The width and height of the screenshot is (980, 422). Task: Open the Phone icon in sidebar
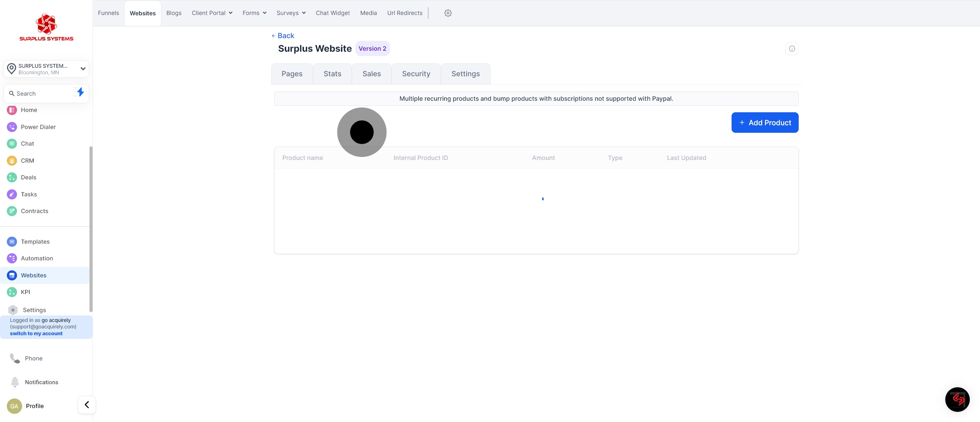click(x=15, y=358)
